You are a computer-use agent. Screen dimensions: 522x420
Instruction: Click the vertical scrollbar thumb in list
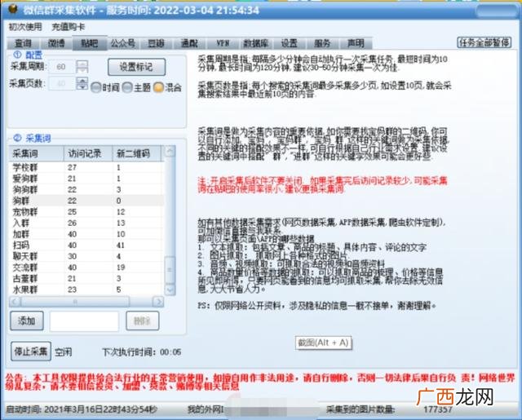tap(170, 270)
